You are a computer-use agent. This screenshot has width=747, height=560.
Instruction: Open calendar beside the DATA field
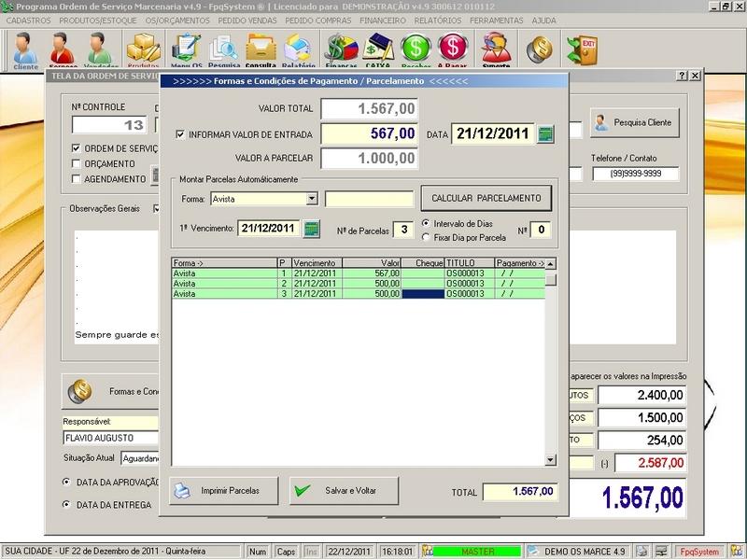(546, 134)
